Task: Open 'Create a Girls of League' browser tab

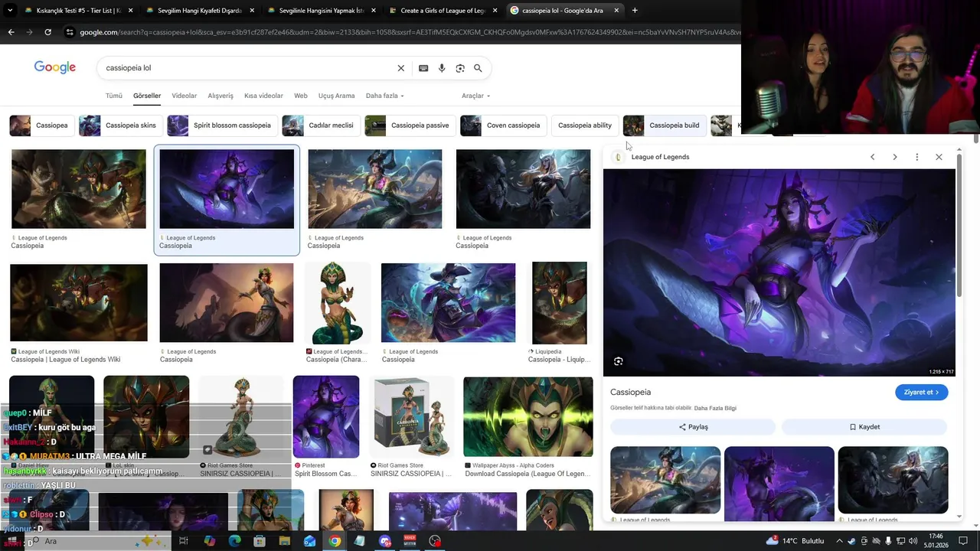Action: [x=444, y=11]
